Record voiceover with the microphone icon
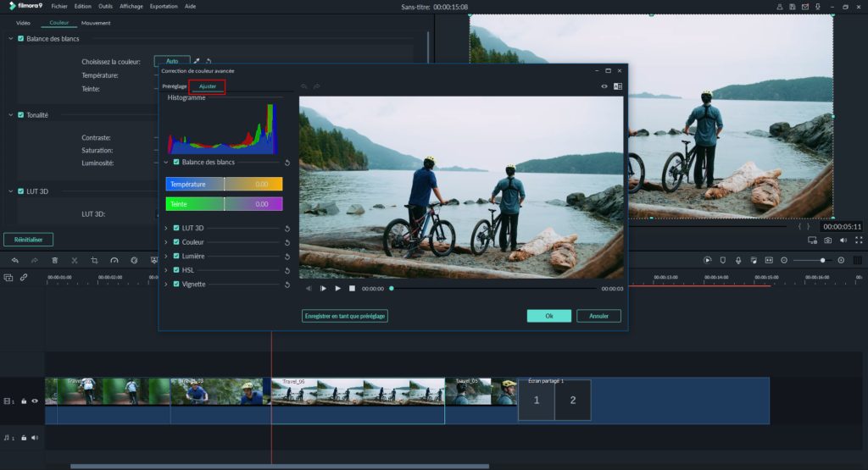 tap(738, 261)
